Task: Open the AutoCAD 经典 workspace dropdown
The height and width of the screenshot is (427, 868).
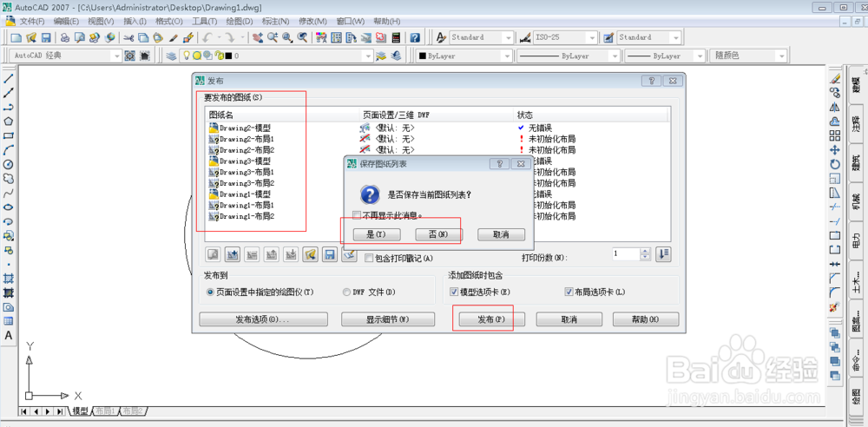Action: click(x=116, y=56)
